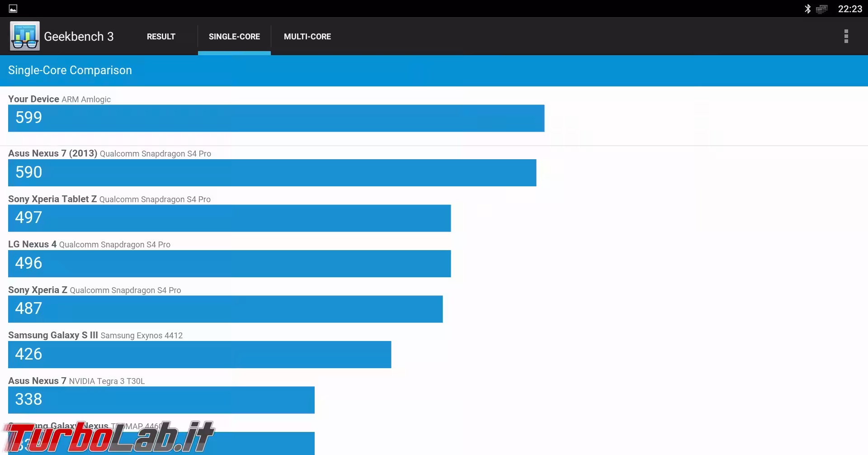Tap the screen cast status icon

[821, 9]
